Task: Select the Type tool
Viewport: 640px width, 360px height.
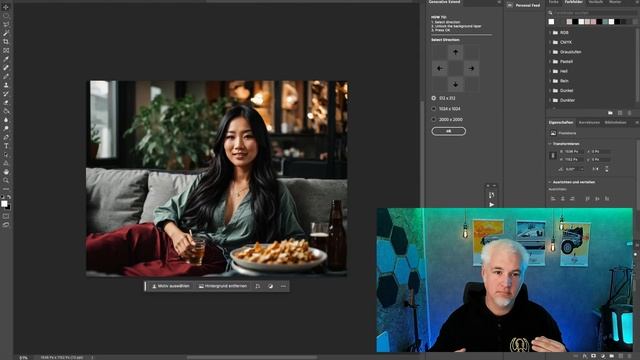Action: [x=6, y=146]
